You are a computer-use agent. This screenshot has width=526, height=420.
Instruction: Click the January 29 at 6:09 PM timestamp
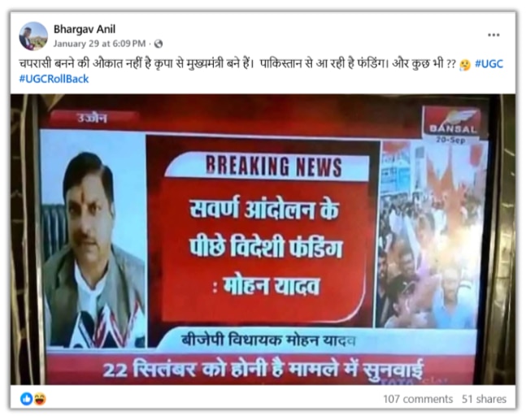coord(99,44)
